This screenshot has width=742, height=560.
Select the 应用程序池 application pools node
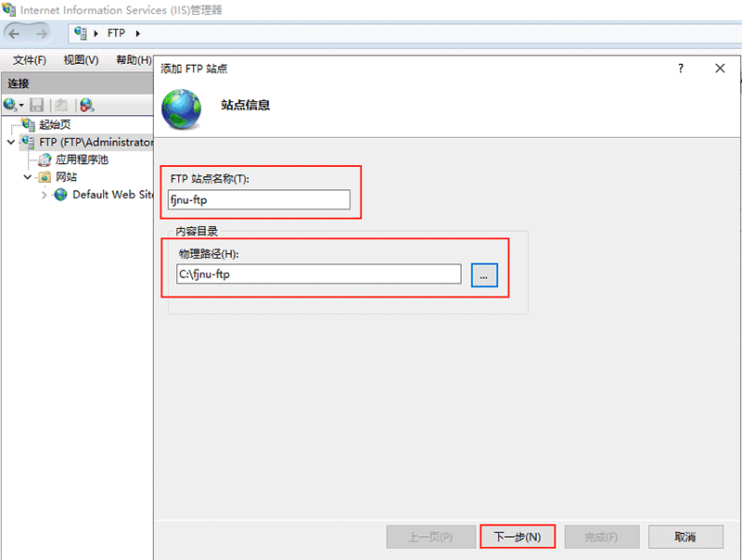pos(82,159)
